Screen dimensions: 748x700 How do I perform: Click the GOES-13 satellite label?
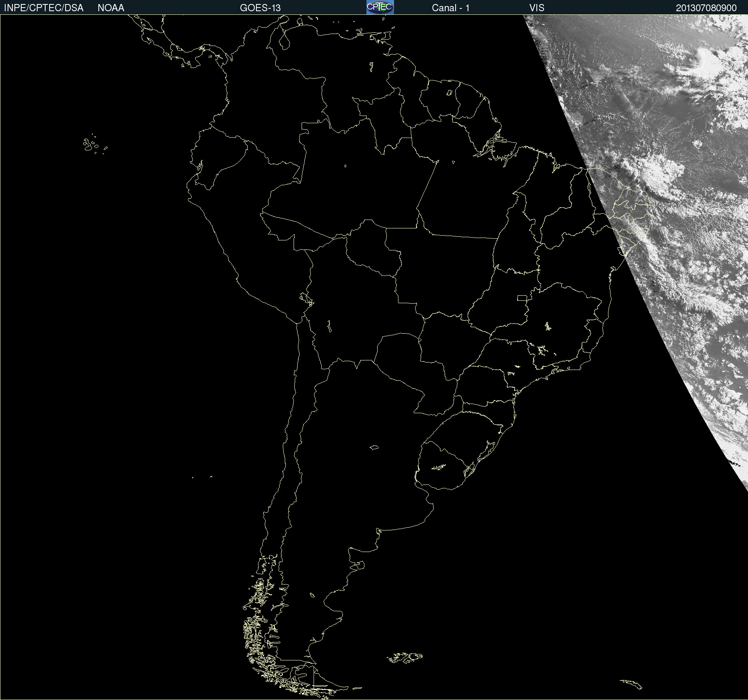tap(260, 8)
